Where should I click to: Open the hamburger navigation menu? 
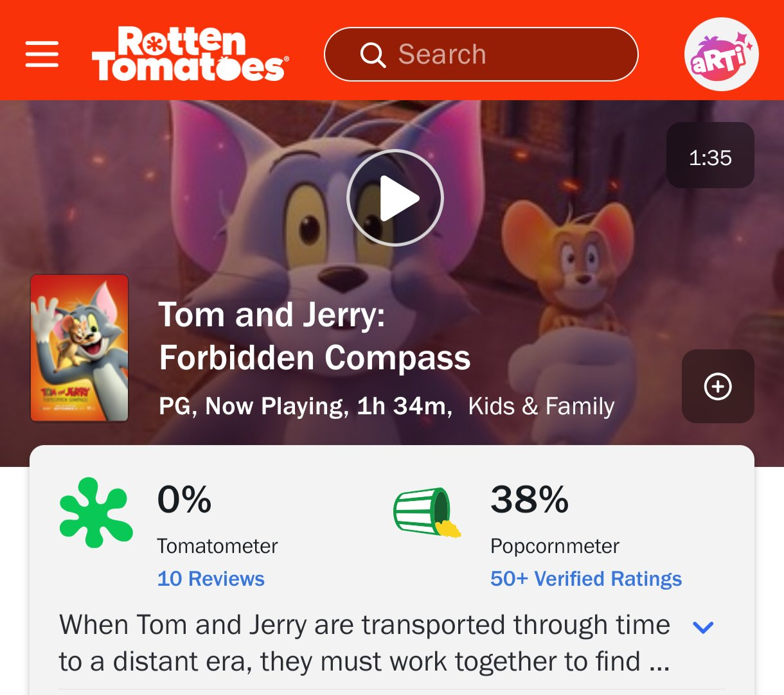pyautogui.click(x=42, y=54)
